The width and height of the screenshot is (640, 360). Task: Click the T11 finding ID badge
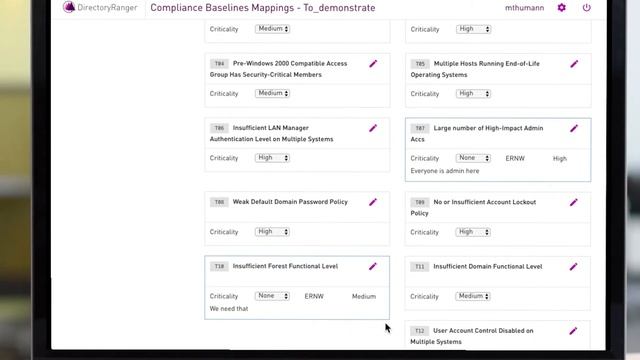(x=420, y=267)
